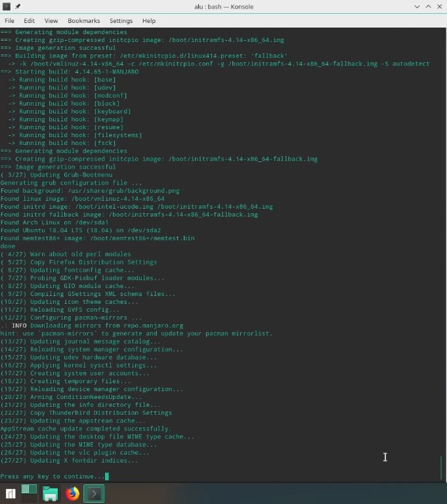This screenshot has width=447, height=504.
Task: Click the 'Press any key to continue' prompt line
Action: (x=53, y=476)
